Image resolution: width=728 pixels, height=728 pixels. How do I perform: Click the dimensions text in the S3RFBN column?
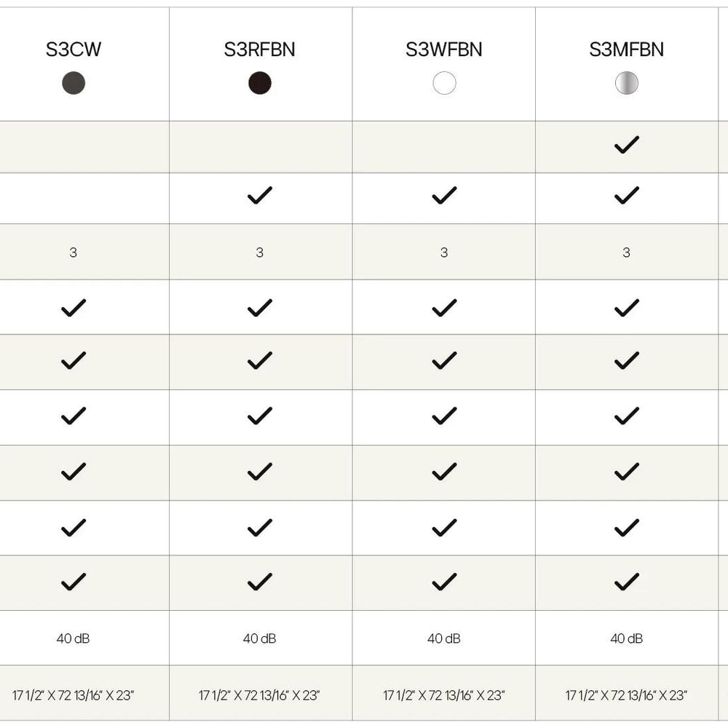coord(260,695)
